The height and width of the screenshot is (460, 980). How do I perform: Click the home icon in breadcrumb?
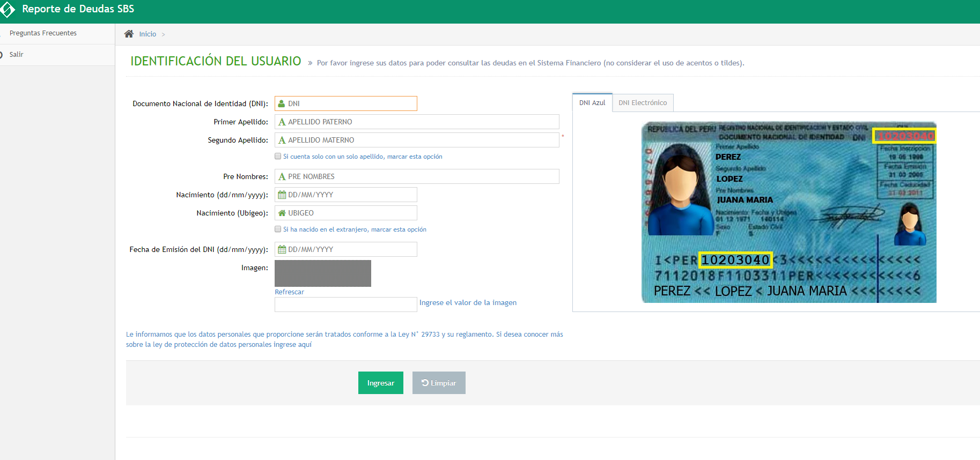pos(129,34)
